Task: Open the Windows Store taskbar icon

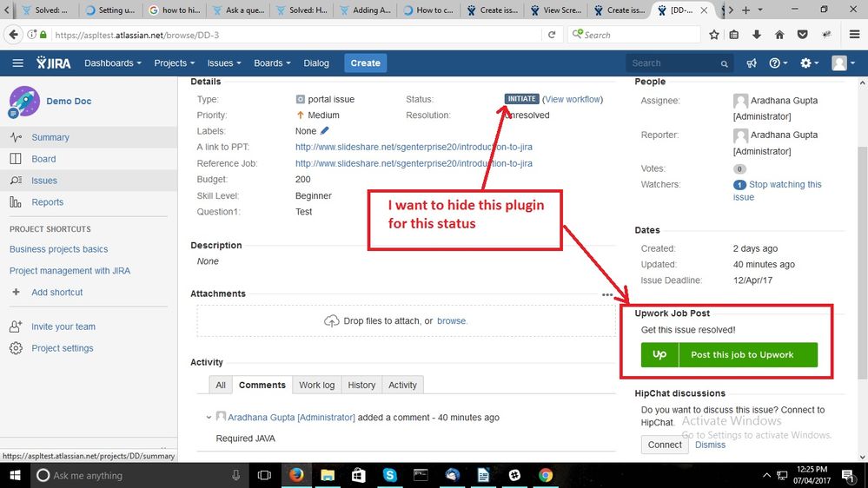Action: 359,475
